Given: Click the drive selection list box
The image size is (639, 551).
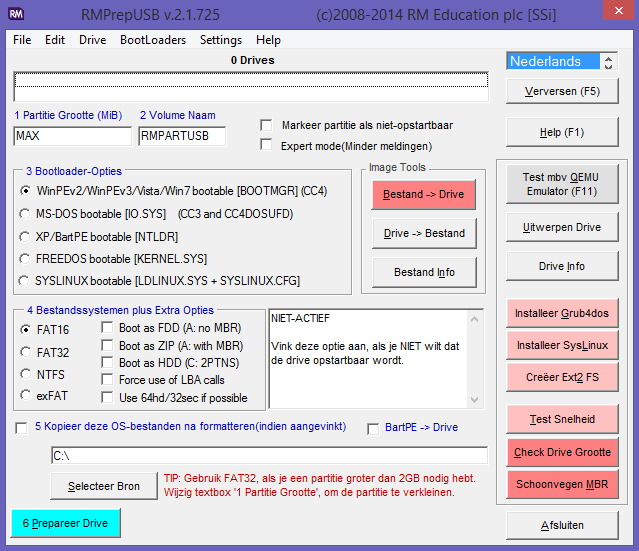Looking at the screenshot, I should tap(251, 87).
